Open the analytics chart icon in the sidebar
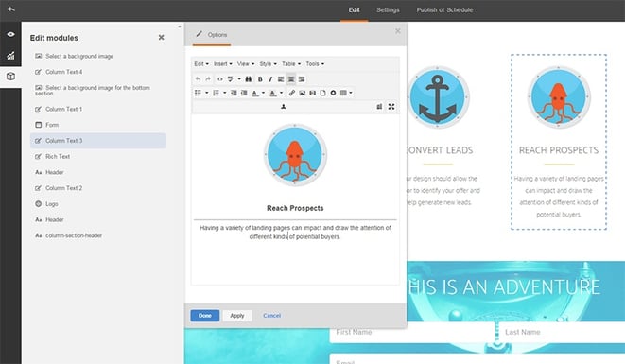The height and width of the screenshot is (364, 625). tap(10, 56)
